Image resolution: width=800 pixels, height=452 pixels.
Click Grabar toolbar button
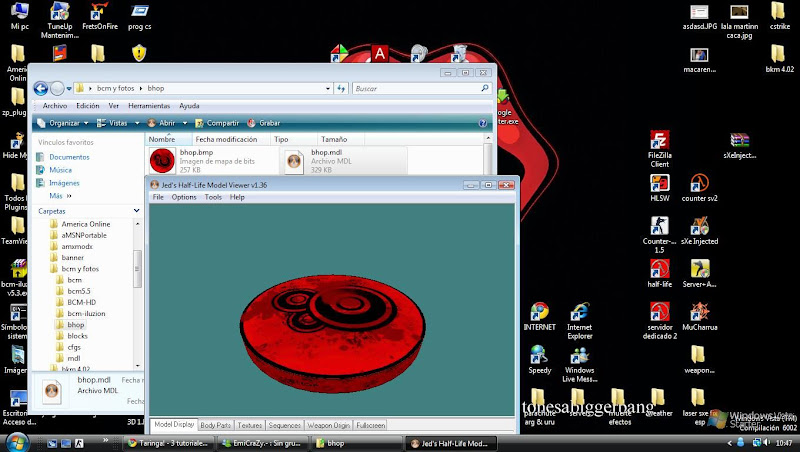click(264, 123)
